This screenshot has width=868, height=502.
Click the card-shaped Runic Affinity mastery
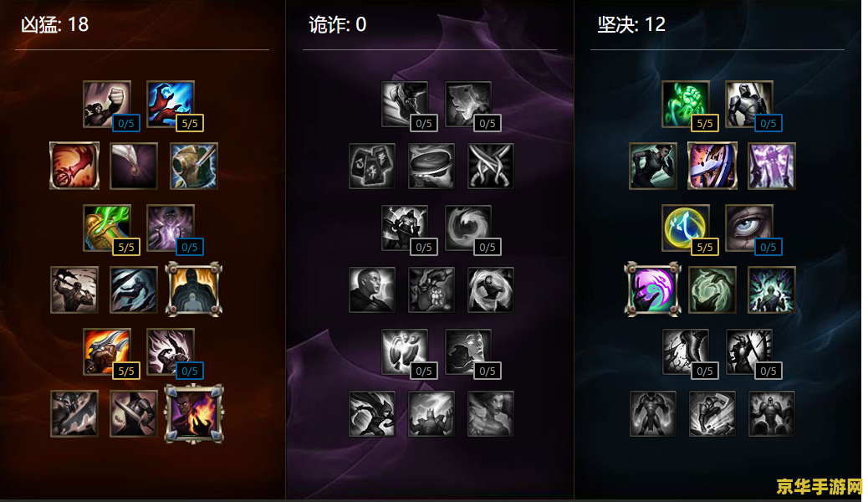pos(372,166)
